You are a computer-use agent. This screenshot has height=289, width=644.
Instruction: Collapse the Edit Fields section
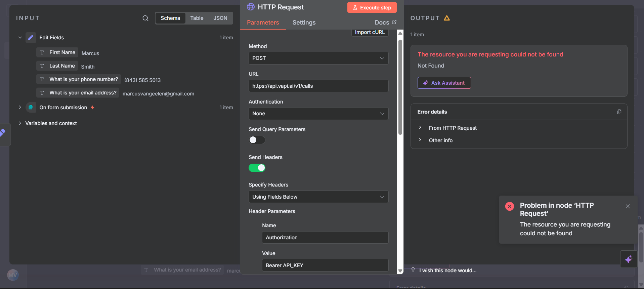[x=20, y=38]
